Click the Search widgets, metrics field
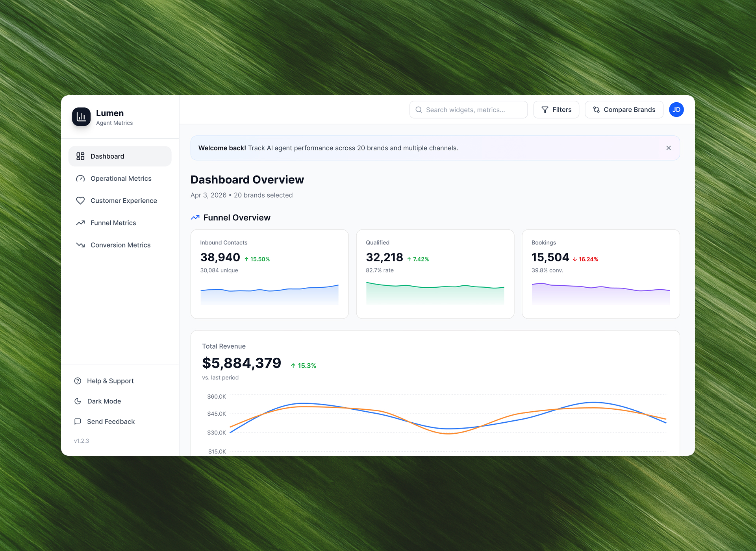The width and height of the screenshot is (756, 551). [x=469, y=110]
